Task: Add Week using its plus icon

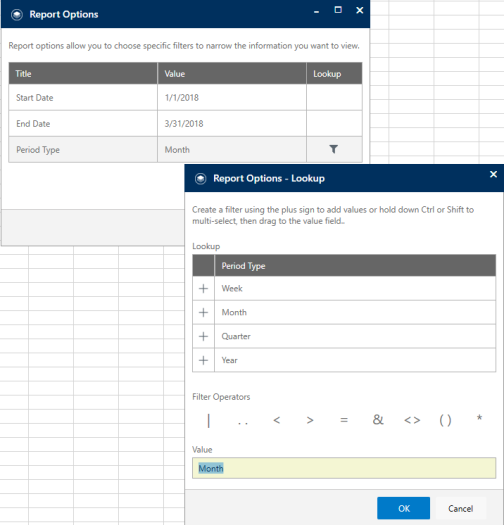Action: (x=203, y=288)
